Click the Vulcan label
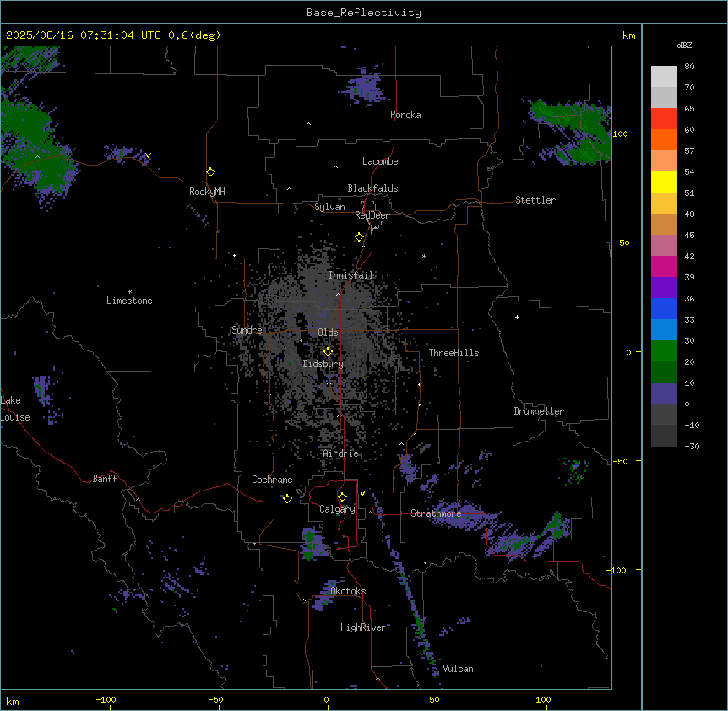728x711 pixels. pos(458,669)
